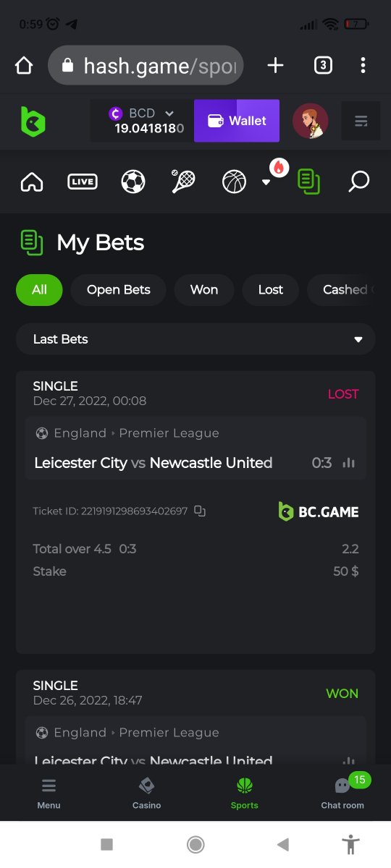The width and height of the screenshot is (391, 868).
Task: Filter bets by Lost
Action: [271, 290]
